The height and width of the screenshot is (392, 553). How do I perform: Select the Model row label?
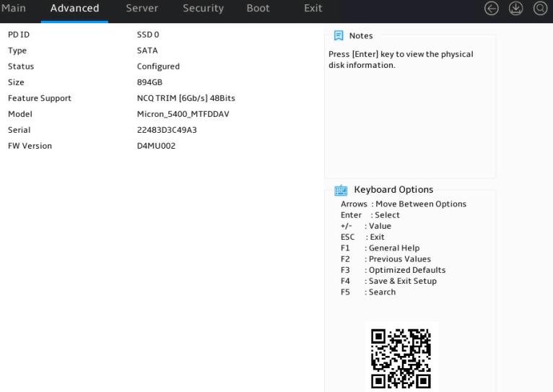(19, 114)
